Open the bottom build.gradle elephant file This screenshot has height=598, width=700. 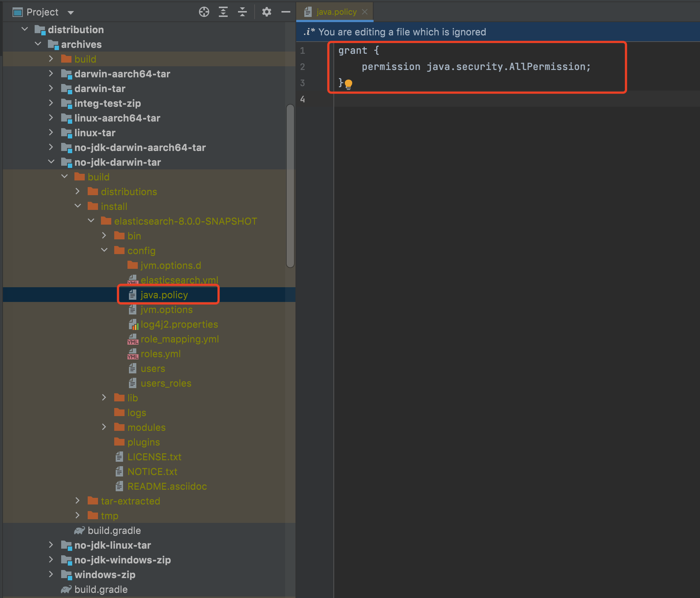point(101,590)
